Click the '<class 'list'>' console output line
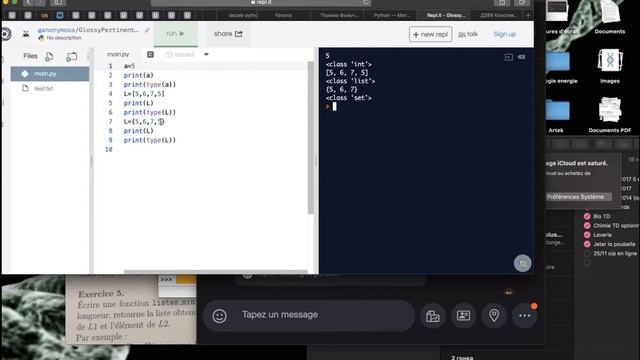 pos(350,81)
